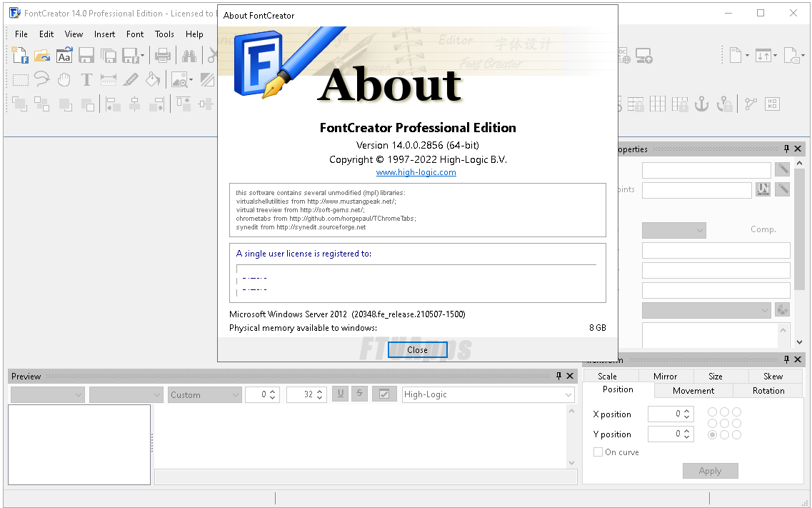Close the About FontCreator dialog
The height and width of the screenshot is (508, 812).
[417, 350]
